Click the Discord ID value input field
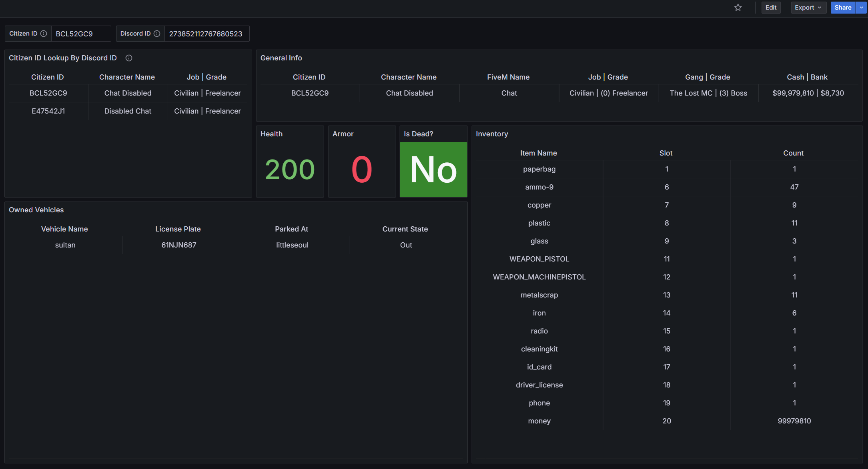 (x=206, y=34)
